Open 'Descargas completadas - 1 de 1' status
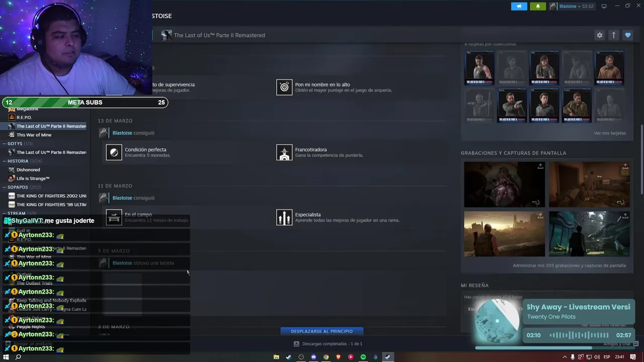644x362 pixels. (x=328, y=344)
